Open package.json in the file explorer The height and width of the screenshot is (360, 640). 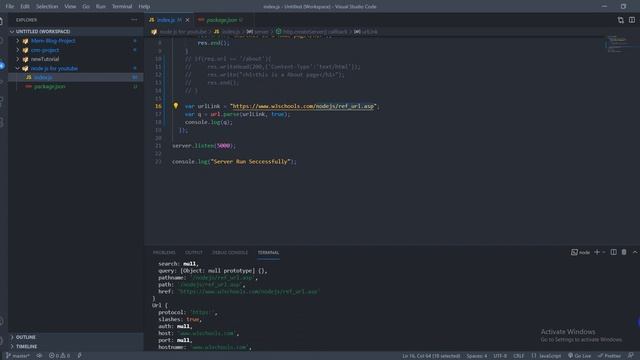(x=76, y=87)
